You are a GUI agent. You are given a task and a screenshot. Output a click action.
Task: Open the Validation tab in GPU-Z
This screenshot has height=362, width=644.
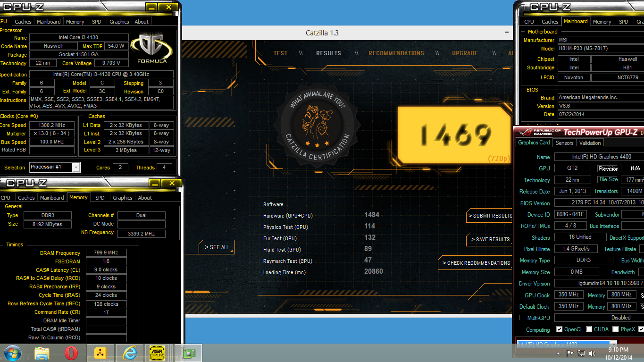[x=590, y=143]
